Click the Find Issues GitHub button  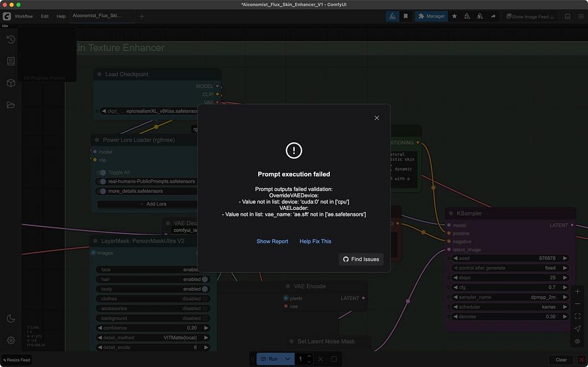click(x=361, y=259)
